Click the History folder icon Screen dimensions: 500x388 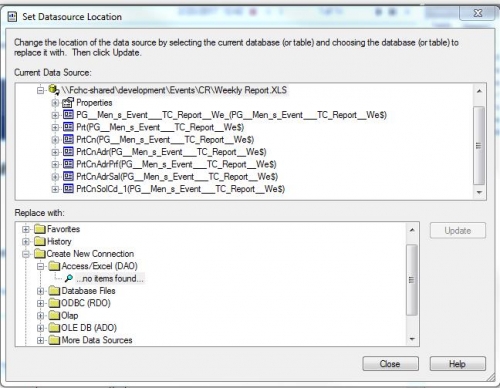[40, 241]
